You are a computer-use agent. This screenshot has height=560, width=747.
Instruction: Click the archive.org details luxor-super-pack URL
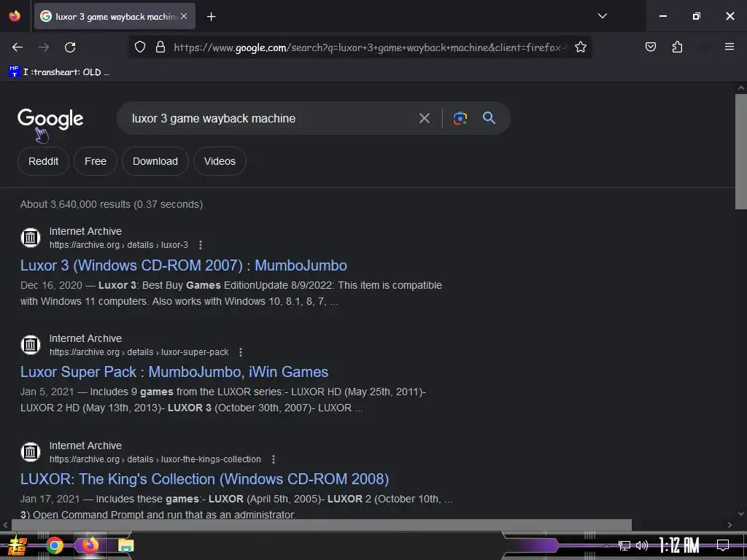pyautogui.click(x=139, y=352)
